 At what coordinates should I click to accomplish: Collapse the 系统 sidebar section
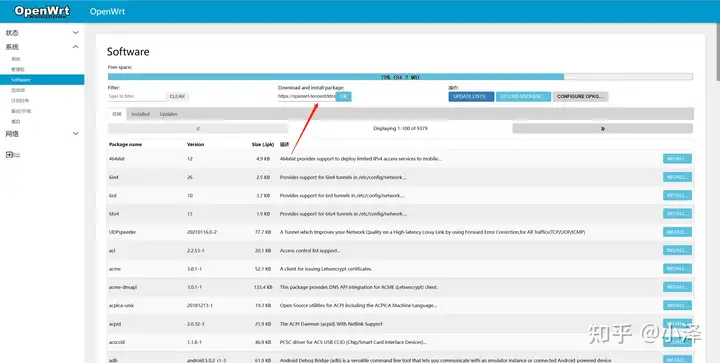pyautogui.click(x=42, y=47)
